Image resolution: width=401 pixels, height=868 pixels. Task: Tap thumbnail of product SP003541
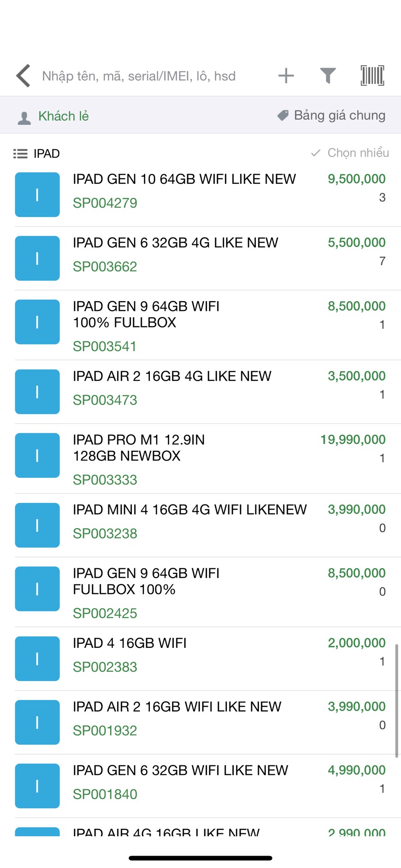point(37,322)
